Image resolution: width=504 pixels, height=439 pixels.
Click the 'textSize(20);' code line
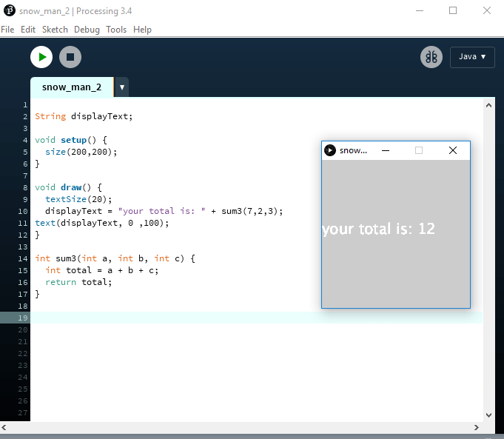point(78,199)
